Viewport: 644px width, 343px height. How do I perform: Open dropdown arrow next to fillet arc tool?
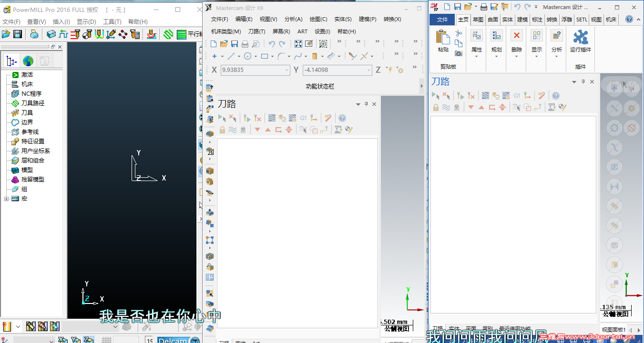[289, 56]
